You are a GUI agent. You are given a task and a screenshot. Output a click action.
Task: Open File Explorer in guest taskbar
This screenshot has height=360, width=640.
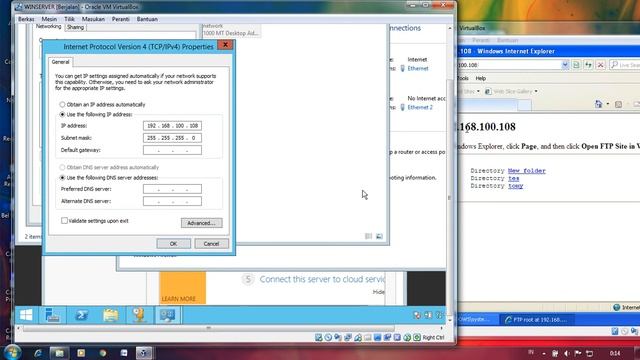tap(111, 315)
